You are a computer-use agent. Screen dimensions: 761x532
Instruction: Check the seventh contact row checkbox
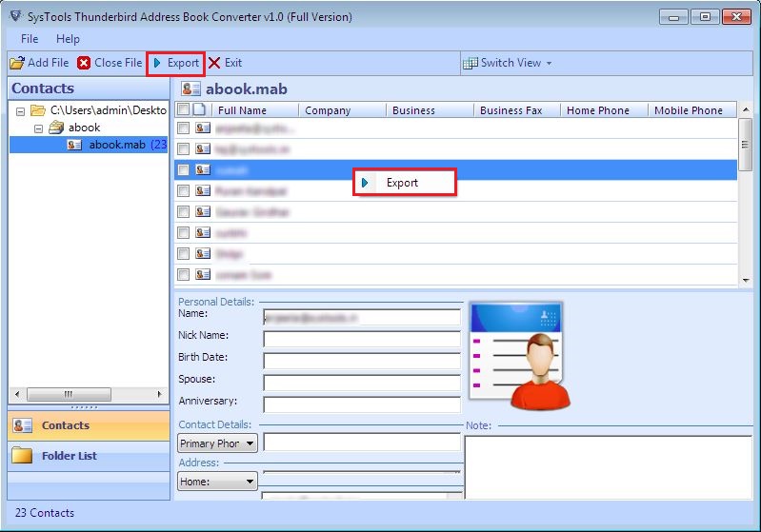click(x=183, y=254)
